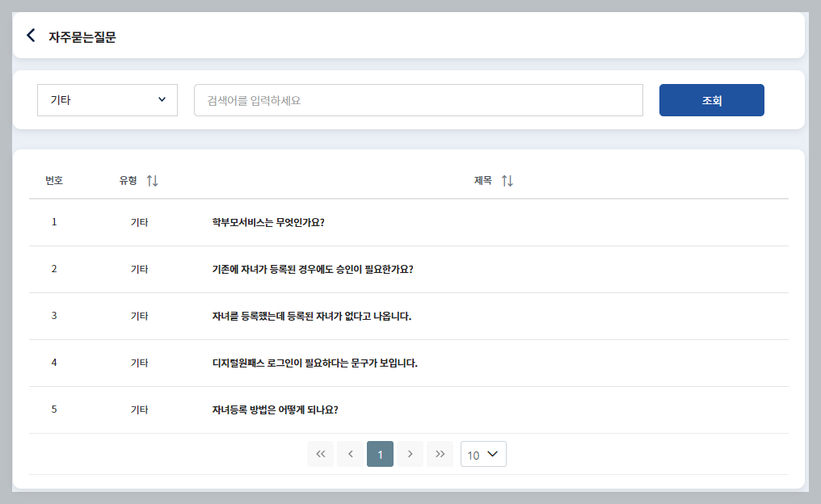Open the 디지털원패스 로그인 FAQ entry
This screenshot has width=821, height=504.
pos(316,363)
